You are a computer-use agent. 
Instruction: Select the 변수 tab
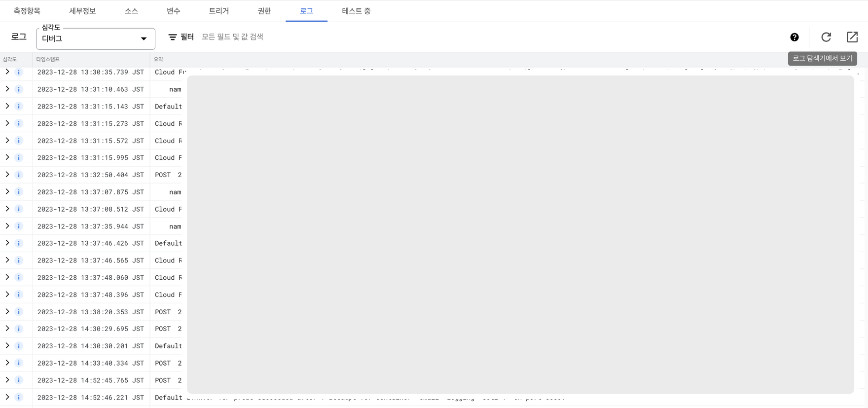pyautogui.click(x=173, y=11)
